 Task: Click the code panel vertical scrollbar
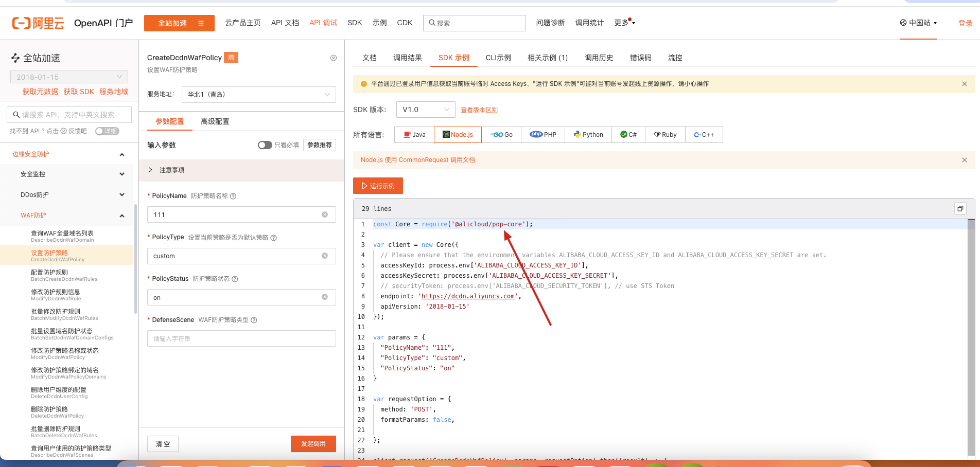coord(971,338)
